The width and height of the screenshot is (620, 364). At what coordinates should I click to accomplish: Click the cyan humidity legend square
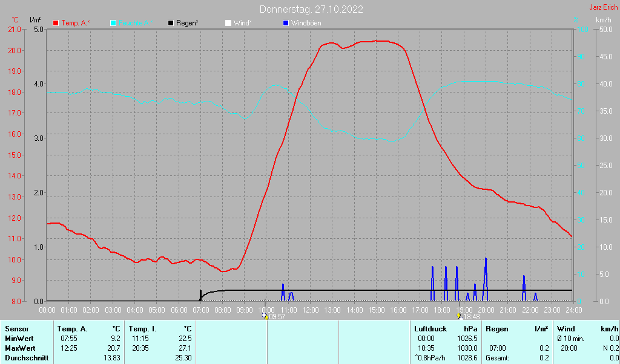click(x=113, y=23)
